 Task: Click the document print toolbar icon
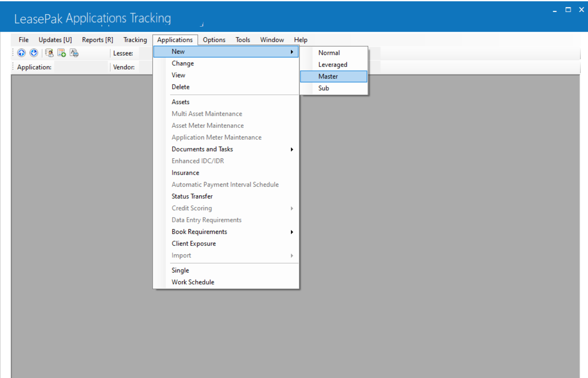(x=74, y=53)
